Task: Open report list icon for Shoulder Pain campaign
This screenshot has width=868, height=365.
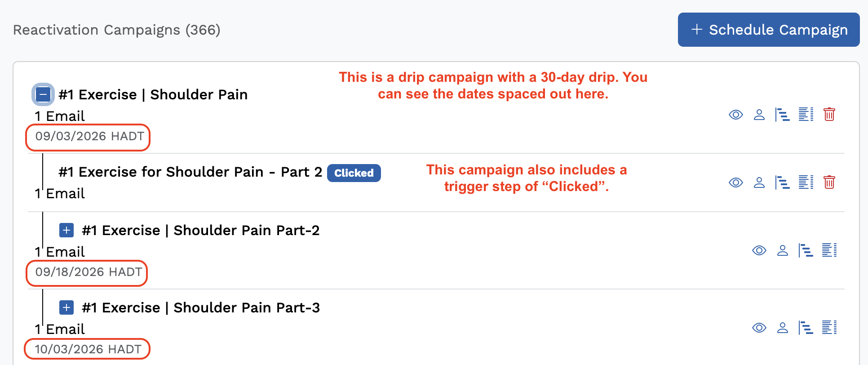Action: coord(806,115)
